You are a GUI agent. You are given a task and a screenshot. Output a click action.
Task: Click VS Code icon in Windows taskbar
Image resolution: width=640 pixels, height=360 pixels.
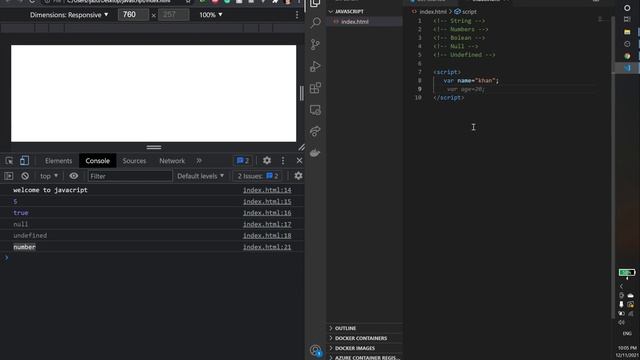[627, 68]
